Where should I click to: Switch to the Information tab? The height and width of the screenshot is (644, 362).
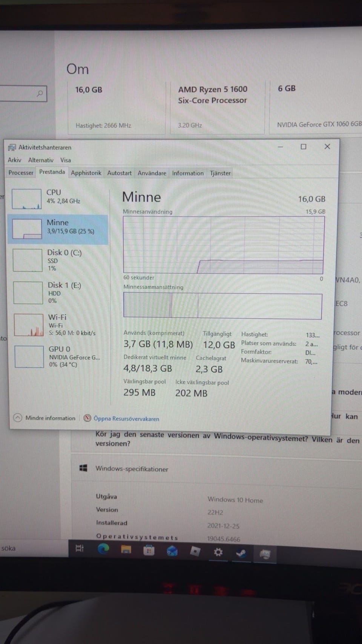point(188,173)
